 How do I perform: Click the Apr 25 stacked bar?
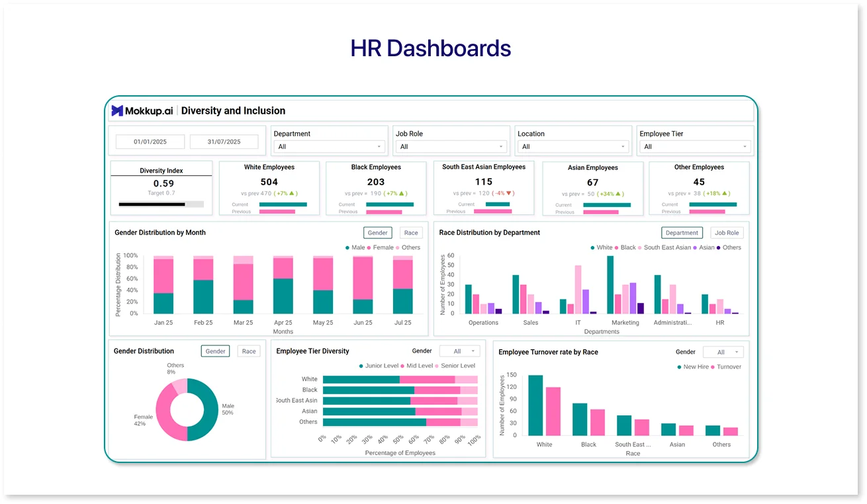283,284
